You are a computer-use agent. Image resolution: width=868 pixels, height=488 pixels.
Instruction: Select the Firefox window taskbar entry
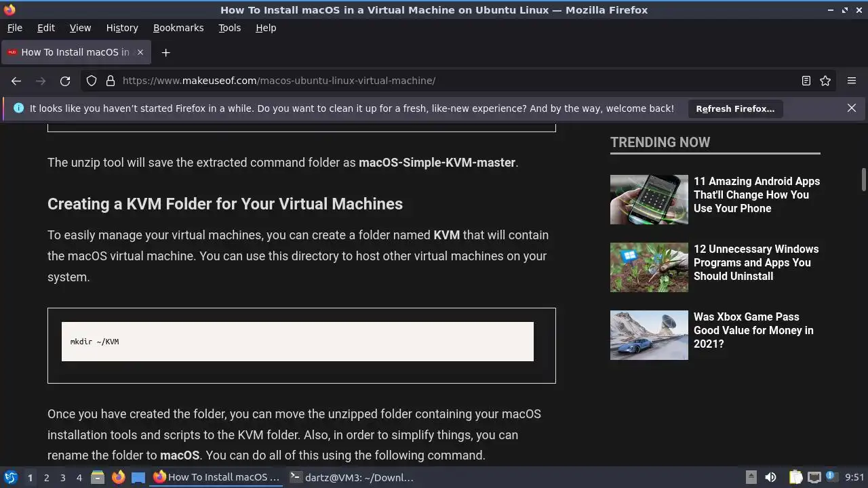click(217, 477)
